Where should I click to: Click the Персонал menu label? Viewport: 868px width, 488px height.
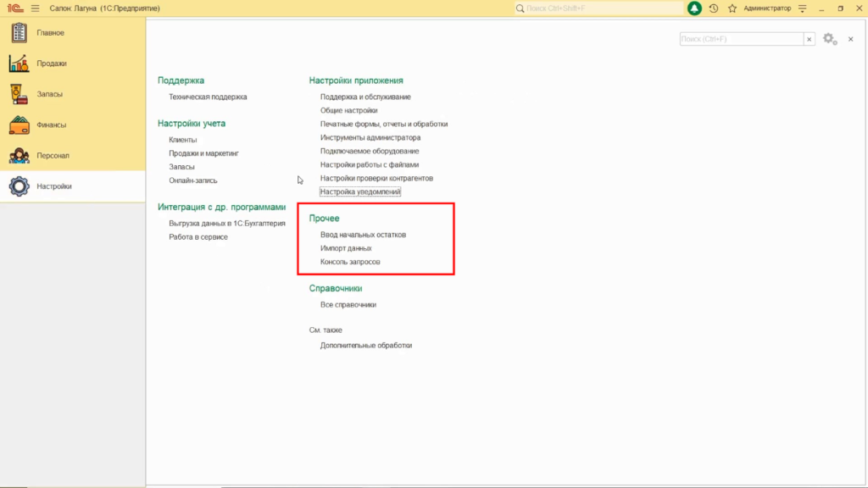(x=53, y=156)
